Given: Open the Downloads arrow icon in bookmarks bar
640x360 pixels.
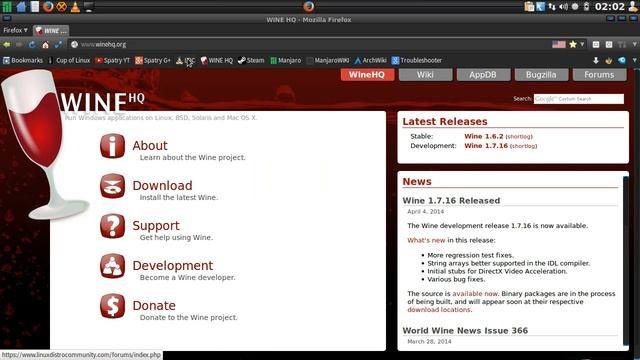Looking at the screenshot, I should (x=596, y=60).
